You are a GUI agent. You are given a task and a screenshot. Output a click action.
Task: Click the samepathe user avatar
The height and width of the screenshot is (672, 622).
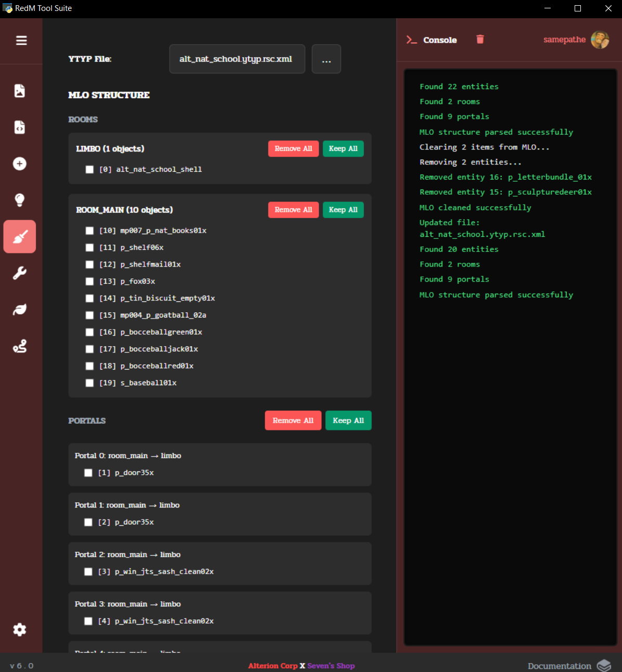(x=600, y=40)
